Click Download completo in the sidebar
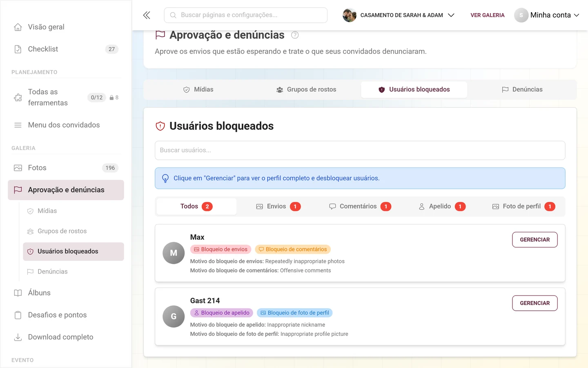The height and width of the screenshot is (368, 588). [x=66, y=337]
